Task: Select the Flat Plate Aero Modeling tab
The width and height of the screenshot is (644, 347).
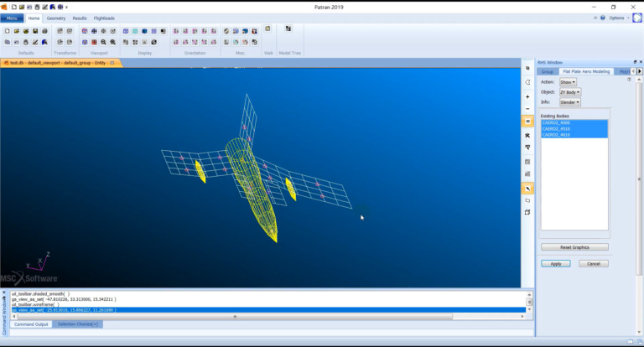Action: 586,71
